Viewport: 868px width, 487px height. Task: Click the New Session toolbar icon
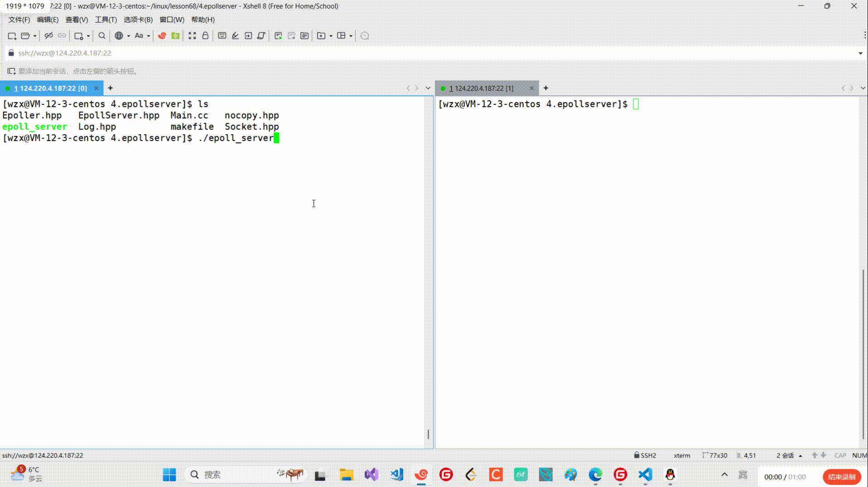coord(12,36)
